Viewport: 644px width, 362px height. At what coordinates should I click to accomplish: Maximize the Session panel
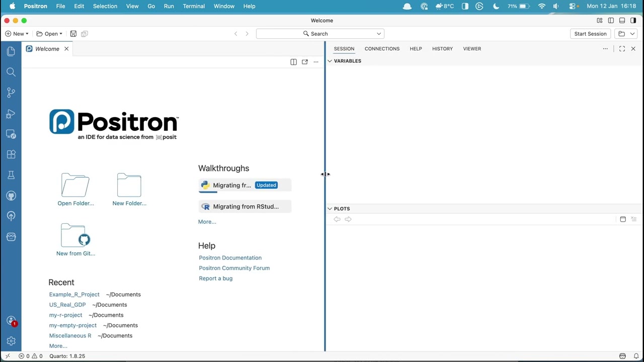622,49
